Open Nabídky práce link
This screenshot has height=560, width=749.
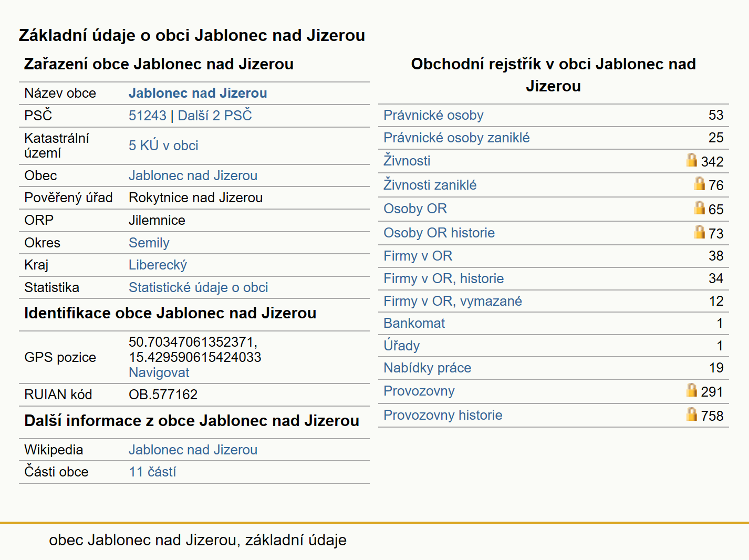pos(428,368)
